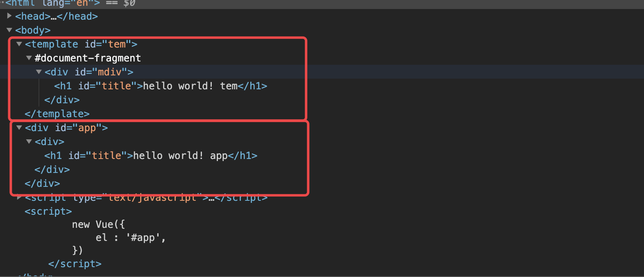Select h1 "hello world! app" line
Image resolution: width=644 pixels, height=277 pixels.
click(151, 156)
